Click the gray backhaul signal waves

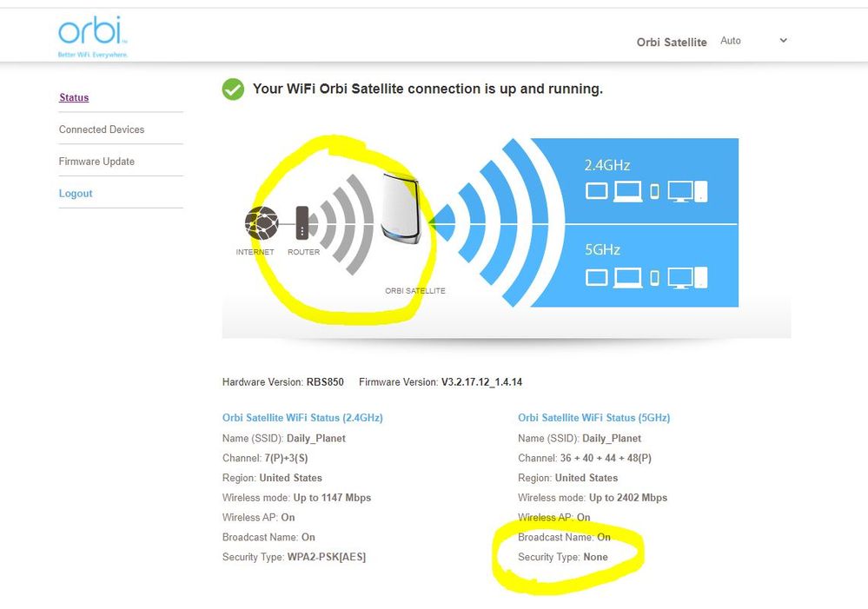click(x=342, y=223)
